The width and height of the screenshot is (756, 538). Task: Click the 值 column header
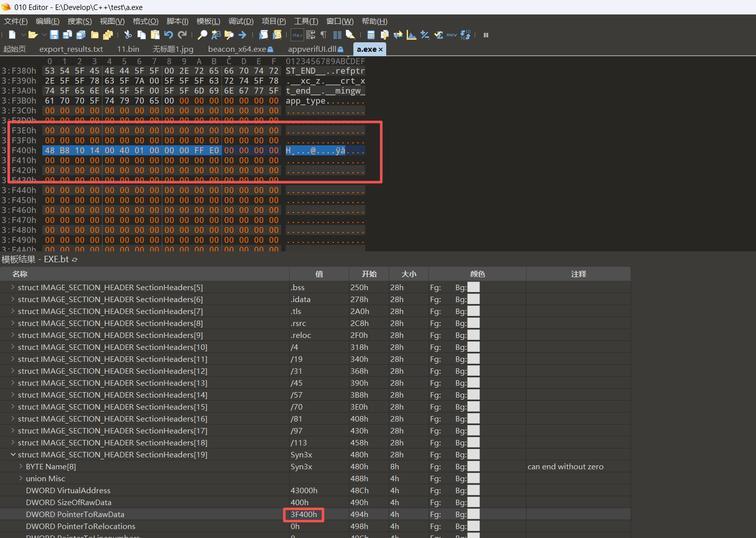point(319,274)
